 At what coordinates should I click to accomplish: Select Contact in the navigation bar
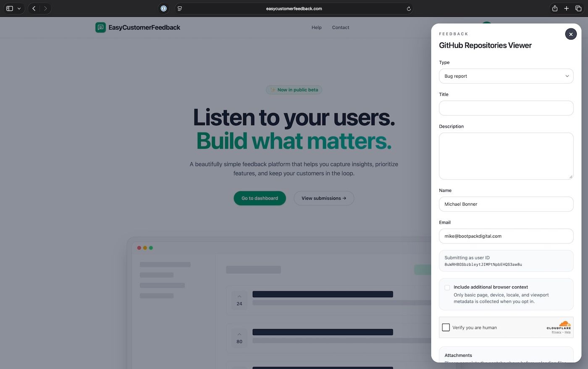coord(340,27)
